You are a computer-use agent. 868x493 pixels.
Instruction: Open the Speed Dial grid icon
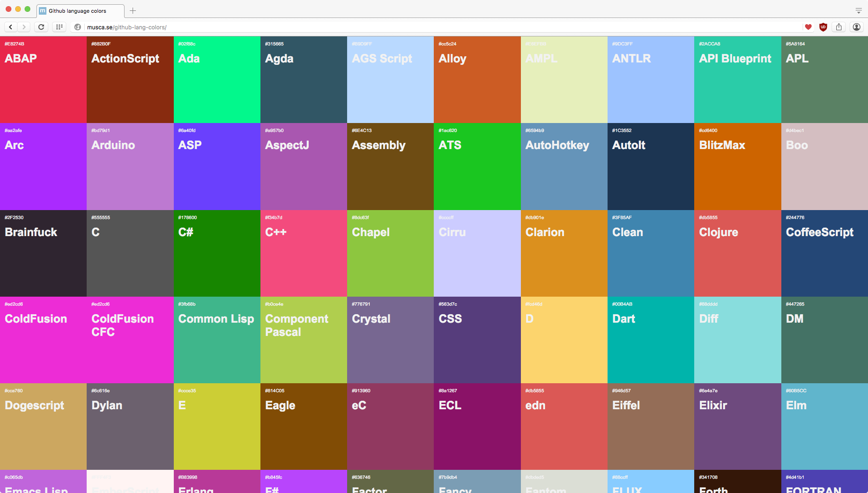[59, 27]
